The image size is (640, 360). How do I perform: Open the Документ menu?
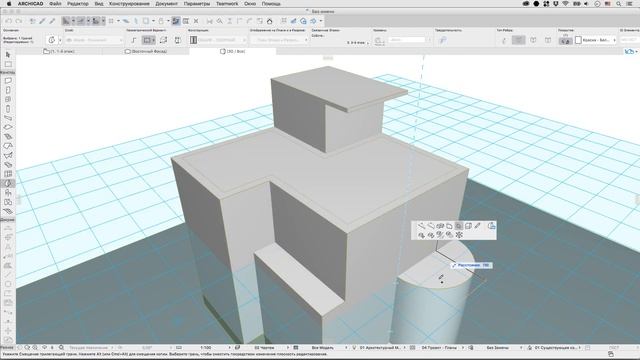point(167,4)
